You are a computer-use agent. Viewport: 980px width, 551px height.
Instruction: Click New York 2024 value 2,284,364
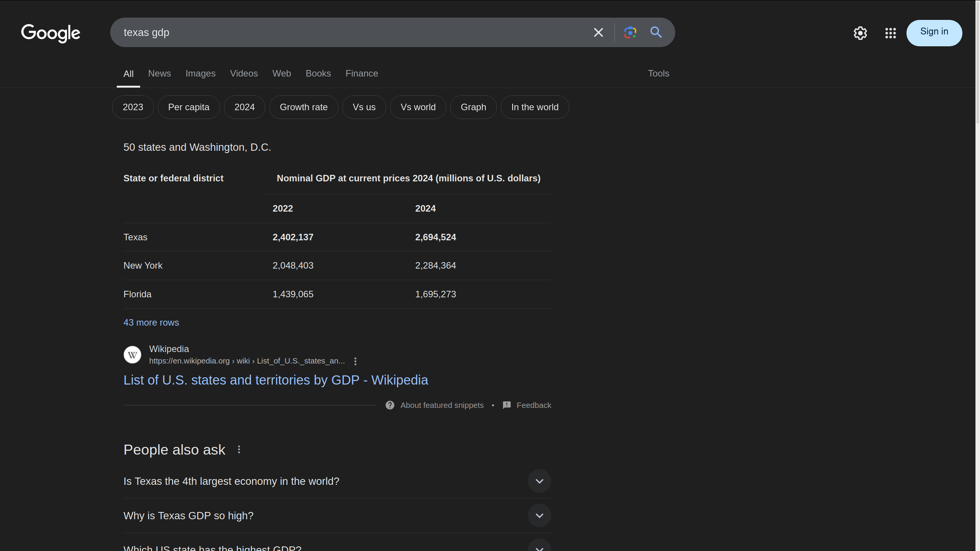(x=436, y=266)
